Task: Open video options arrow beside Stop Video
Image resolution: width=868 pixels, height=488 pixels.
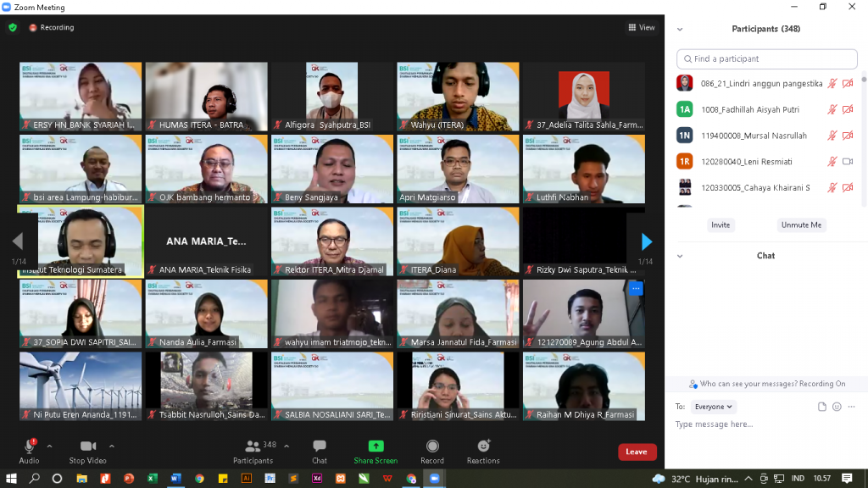Action: pyautogui.click(x=112, y=446)
